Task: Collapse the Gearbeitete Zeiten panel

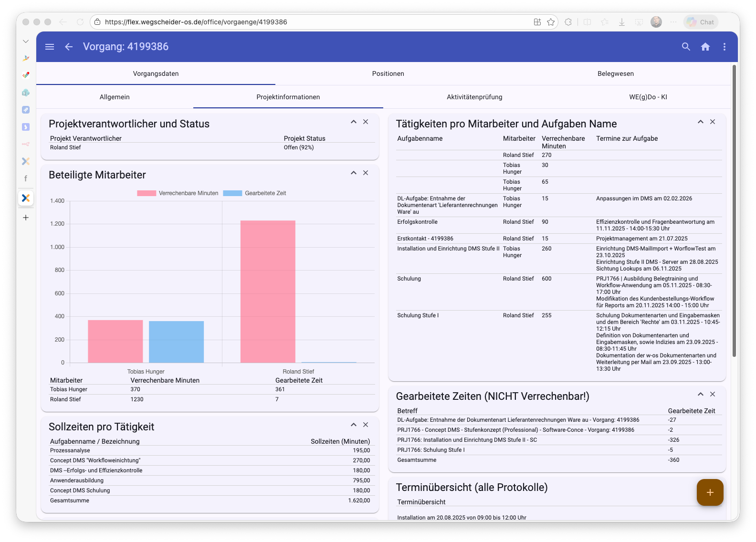Action: tap(701, 394)
